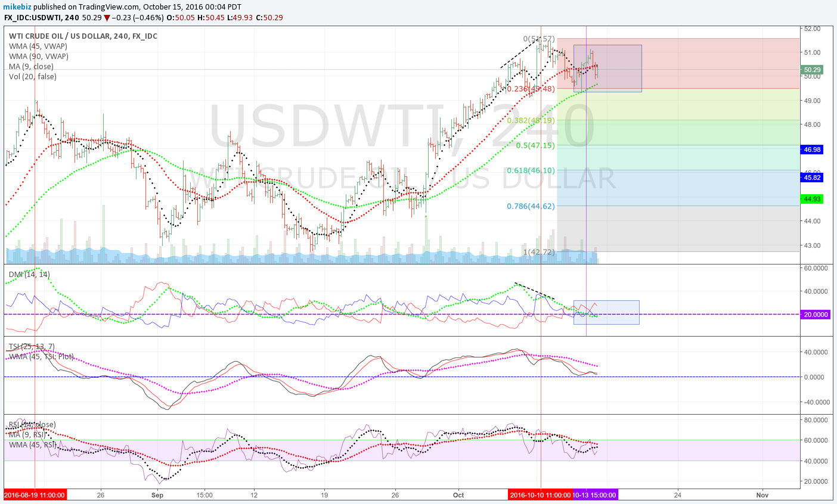Click the purple 20.0000 DMI level tag
Screen dimensions: 837x504
click(816, 315)
